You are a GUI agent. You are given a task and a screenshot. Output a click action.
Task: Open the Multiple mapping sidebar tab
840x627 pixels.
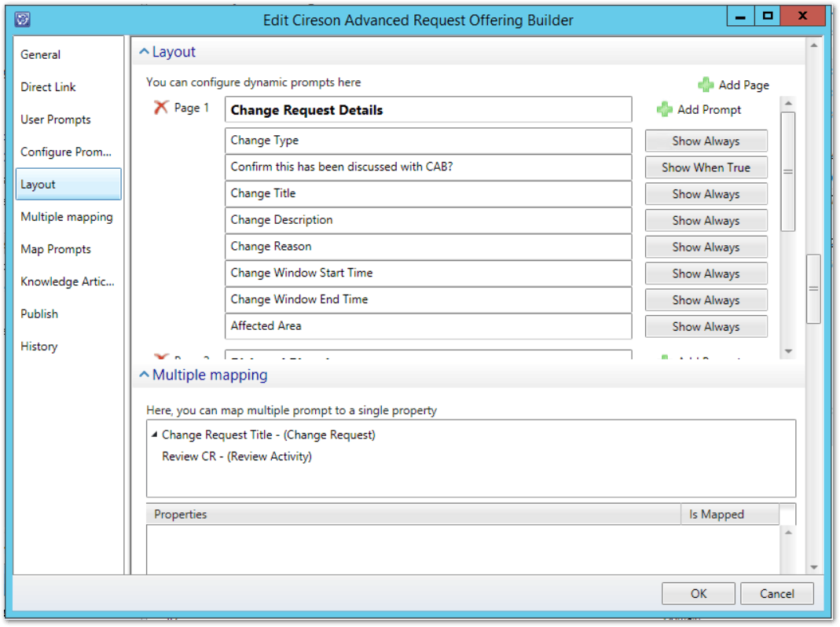(67, 217)
